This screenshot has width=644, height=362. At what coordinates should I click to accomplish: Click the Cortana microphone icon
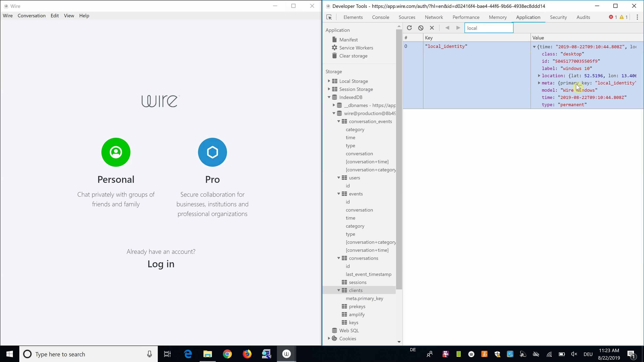(x=150, y=354)
